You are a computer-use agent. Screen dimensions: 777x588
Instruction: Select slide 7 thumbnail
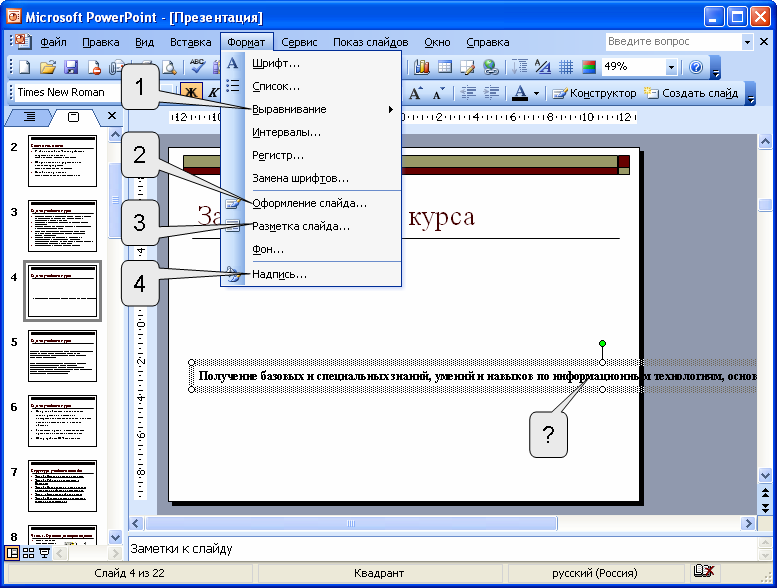coord(62,486)
